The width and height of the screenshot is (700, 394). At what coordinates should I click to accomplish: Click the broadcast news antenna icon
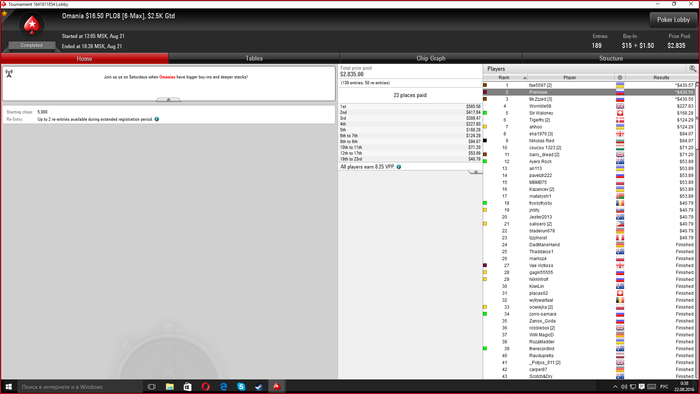(x=9, y=74)
